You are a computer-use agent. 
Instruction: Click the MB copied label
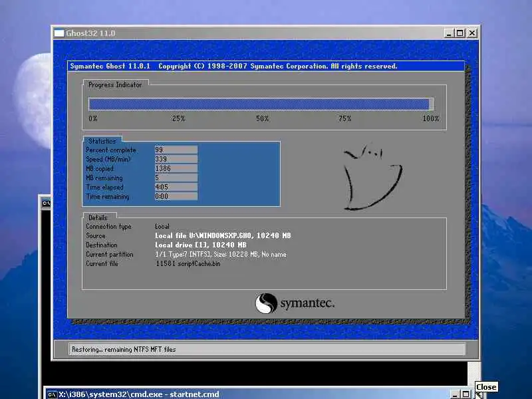(100, 168)
